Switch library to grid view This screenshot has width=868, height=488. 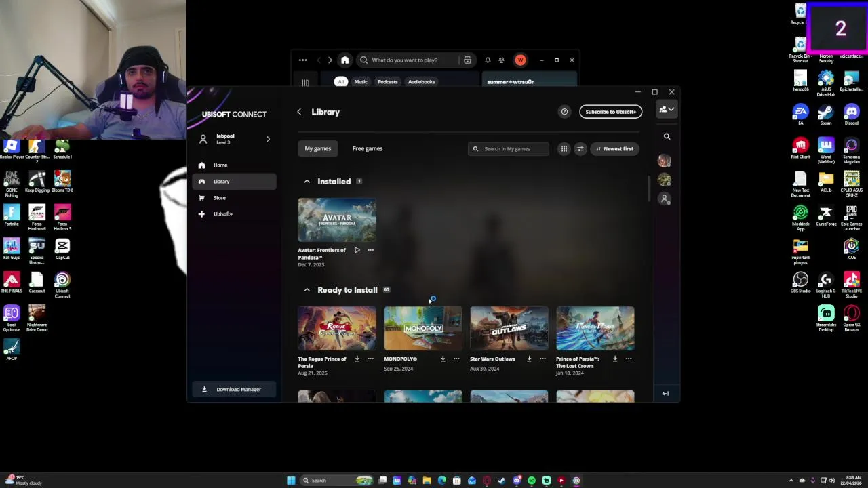point(564,148)
